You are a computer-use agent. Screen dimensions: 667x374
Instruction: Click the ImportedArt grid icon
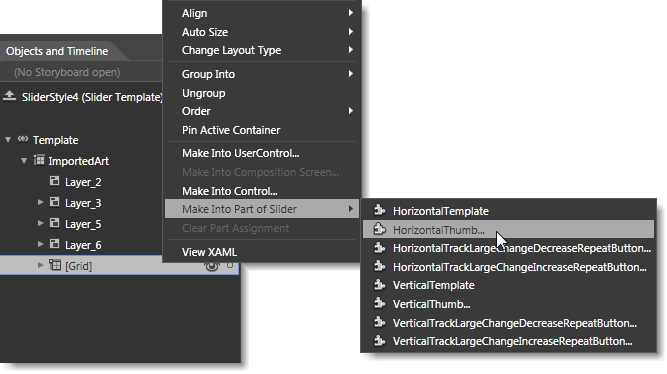39,160
